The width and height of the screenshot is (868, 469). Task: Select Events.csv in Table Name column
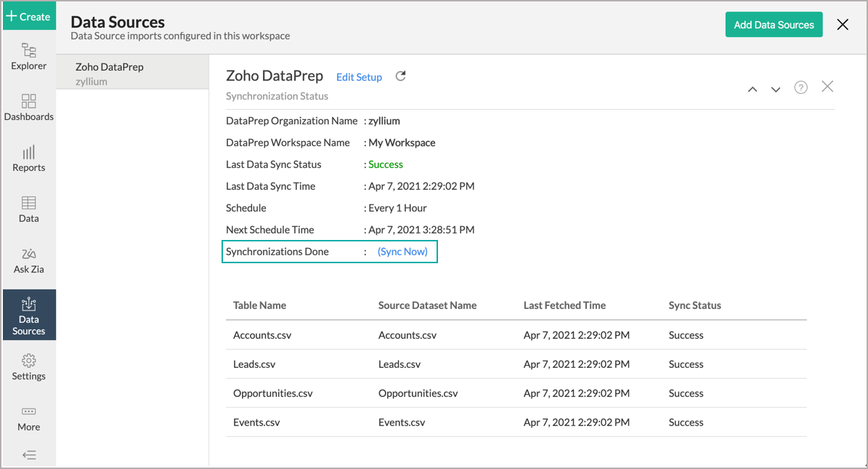[256, 422]
